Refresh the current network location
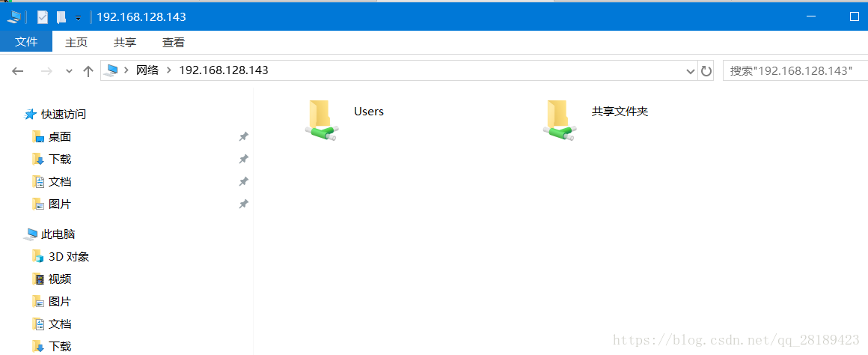Viewport: 868px width, 355px height. coord(706,71)
